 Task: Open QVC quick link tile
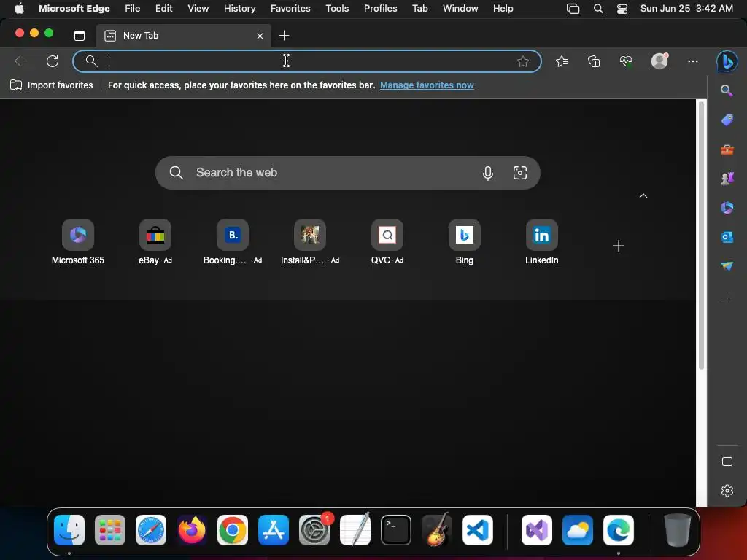pyautogui.click(x=387, y=242)
